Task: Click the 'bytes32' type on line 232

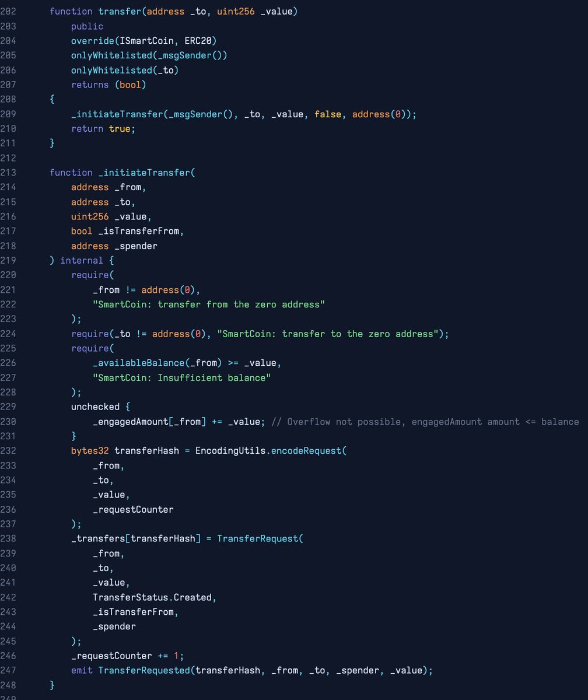Action: [x=90, y=451]
